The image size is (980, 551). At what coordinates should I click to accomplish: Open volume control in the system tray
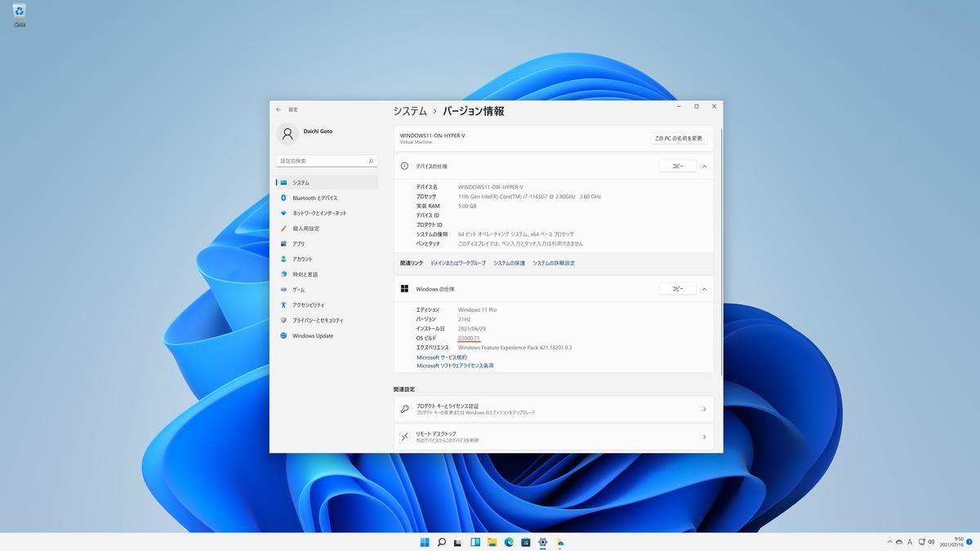point(930,542)
